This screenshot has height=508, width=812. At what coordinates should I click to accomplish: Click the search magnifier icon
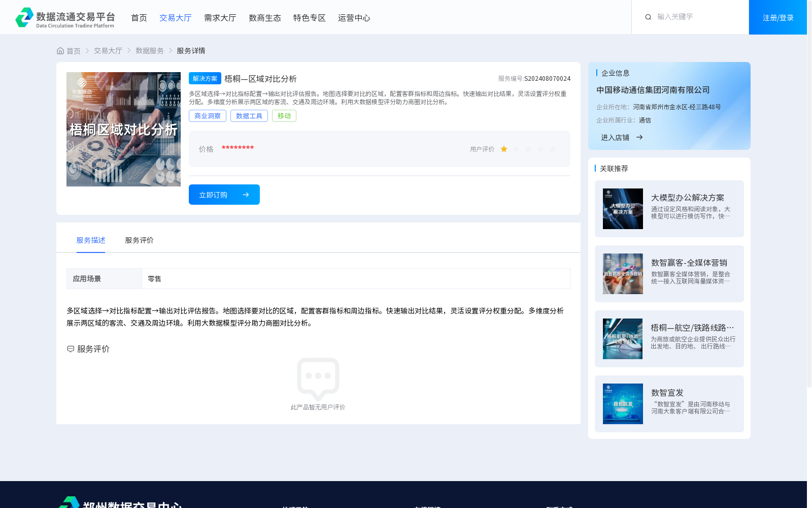coord(648,17)
